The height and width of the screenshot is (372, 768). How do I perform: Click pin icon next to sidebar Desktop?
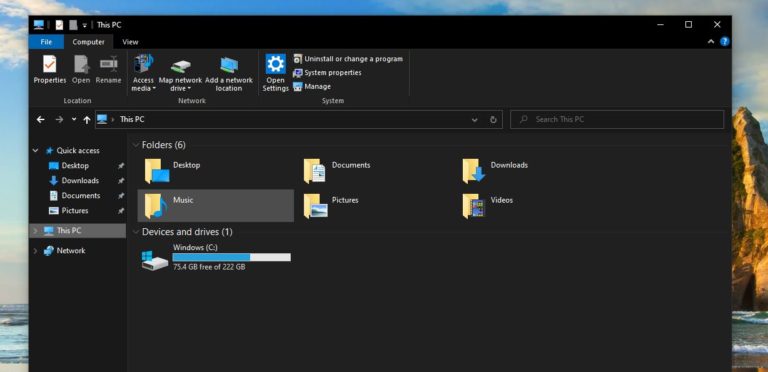120,166
